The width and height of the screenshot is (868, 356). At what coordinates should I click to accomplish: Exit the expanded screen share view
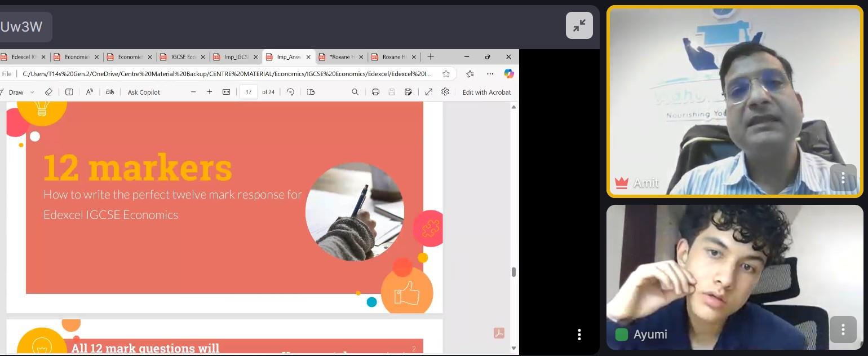[x=579, y=25]
